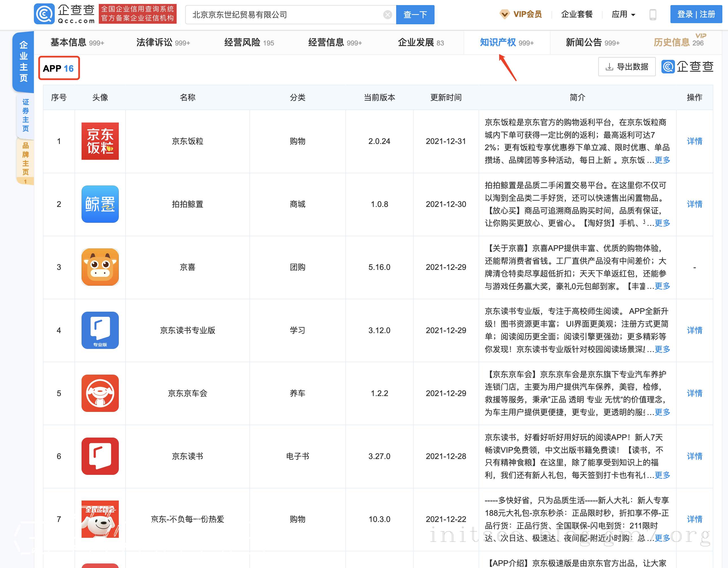
Task: Click the company name search field
Action: tap(283, 15)
